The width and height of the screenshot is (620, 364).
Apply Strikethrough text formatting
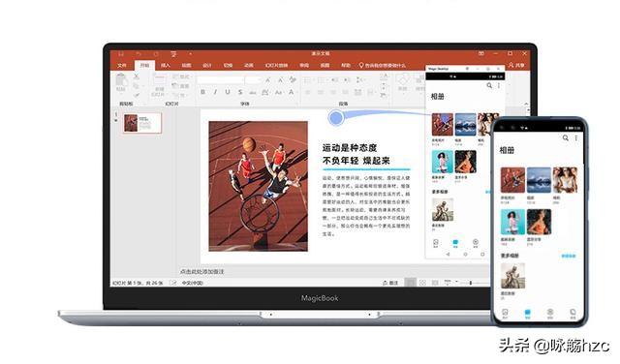pos(240,92)
